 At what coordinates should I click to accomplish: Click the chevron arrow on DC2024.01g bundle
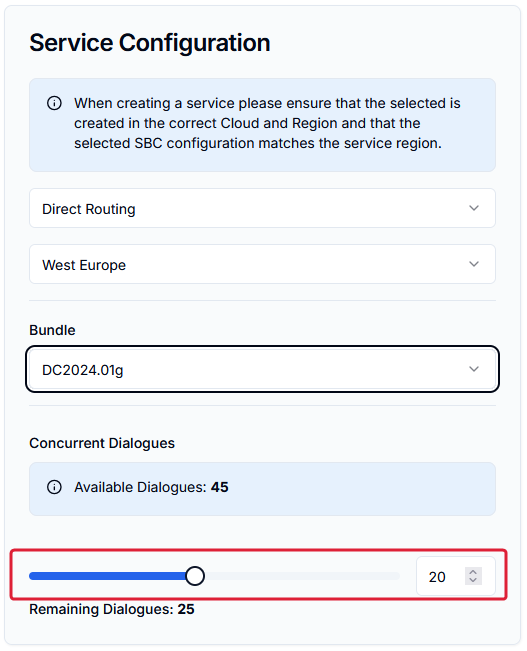[474, 369]
